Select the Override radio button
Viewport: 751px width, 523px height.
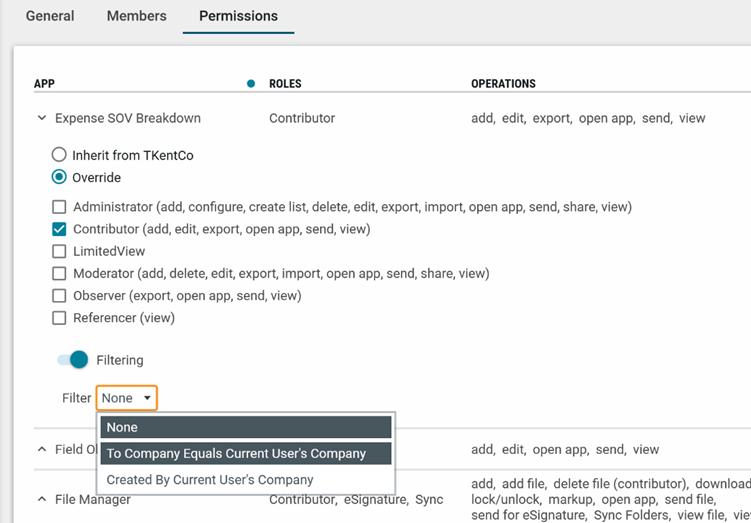click(60, 178)
